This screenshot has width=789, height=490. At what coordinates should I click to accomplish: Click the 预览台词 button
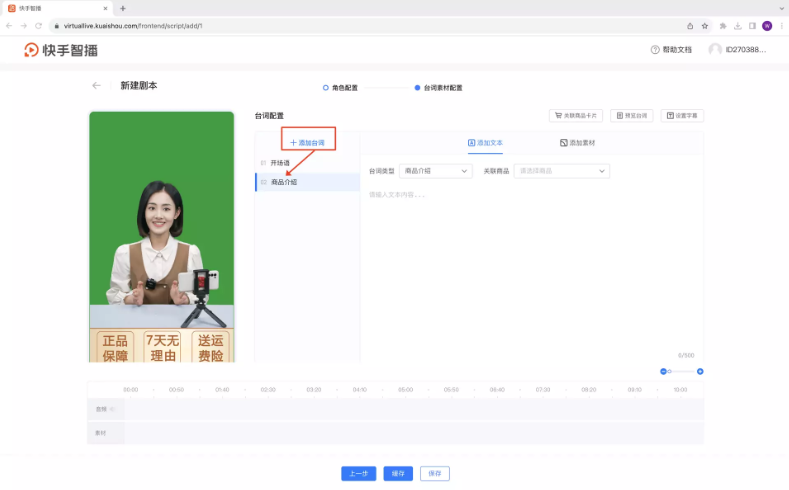(x=632, y=116)
